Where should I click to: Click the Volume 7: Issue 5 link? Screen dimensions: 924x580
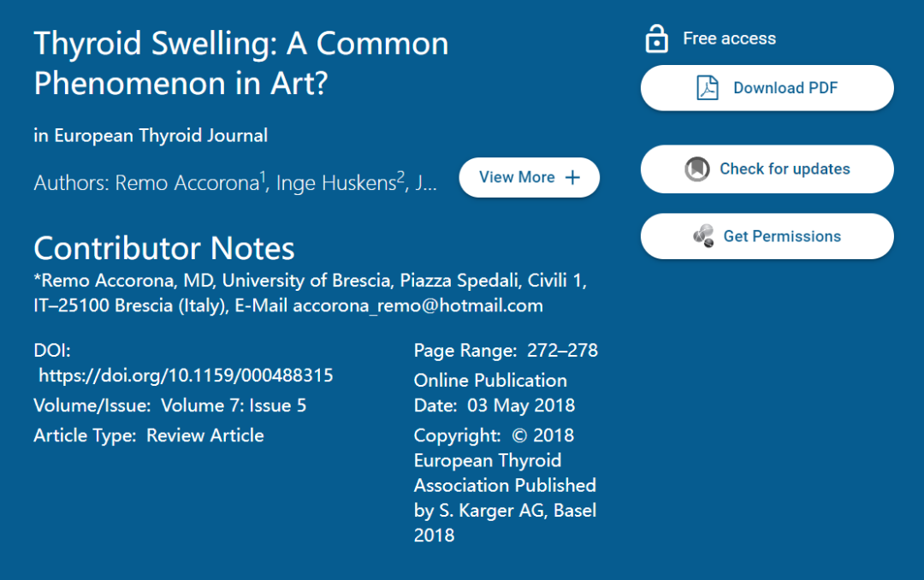(234, 405)
